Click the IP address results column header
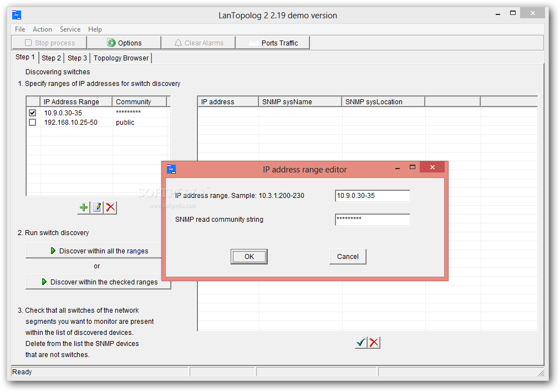The width and height of the screenshot is (560, 392). [x=228, y=102]
